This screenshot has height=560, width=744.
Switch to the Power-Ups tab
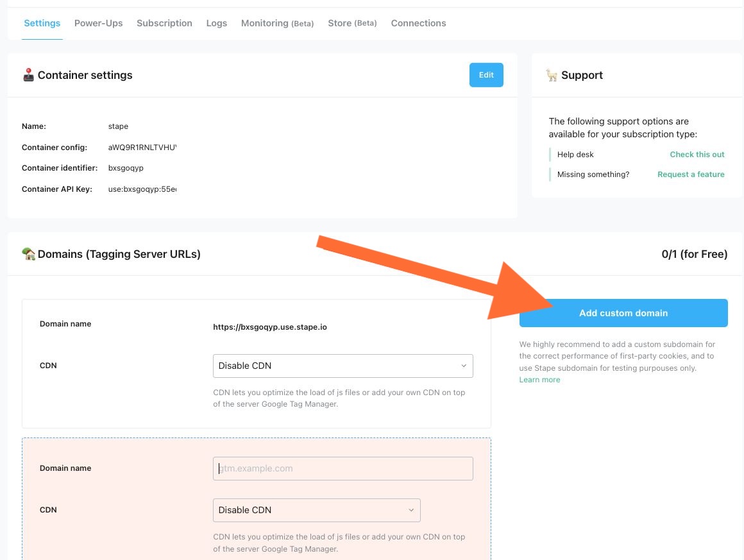[x=98, y=23]
